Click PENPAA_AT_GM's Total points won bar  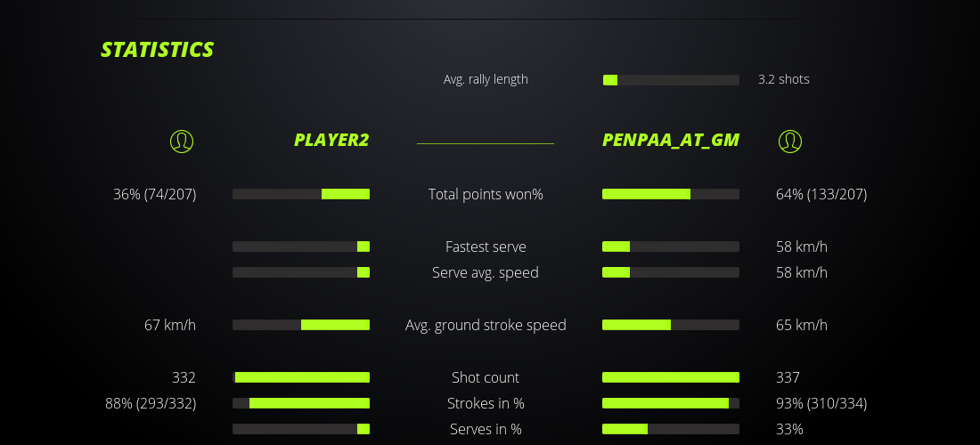tap(671, 194)
